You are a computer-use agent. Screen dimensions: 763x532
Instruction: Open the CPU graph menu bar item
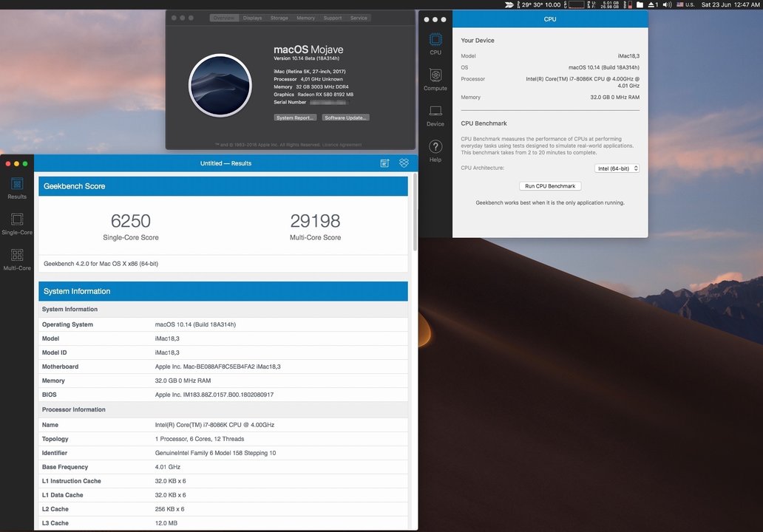(574, 4)
